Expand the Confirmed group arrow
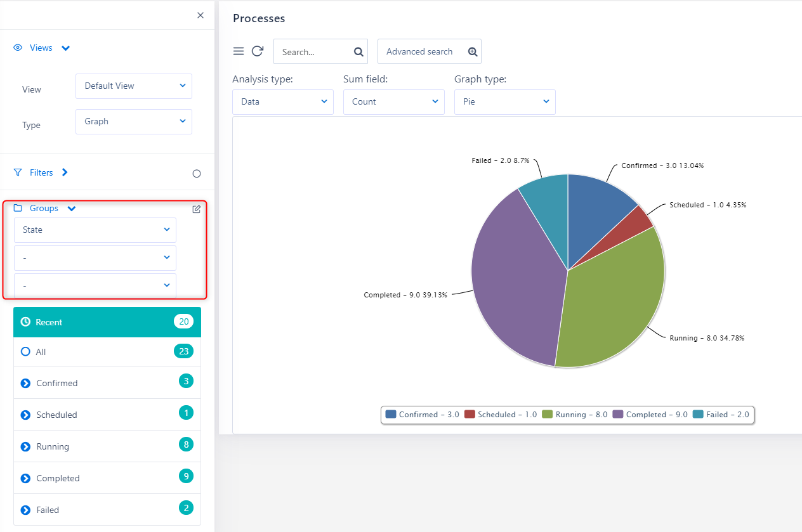This screenshot has height=532, width=802. (25, 383)
